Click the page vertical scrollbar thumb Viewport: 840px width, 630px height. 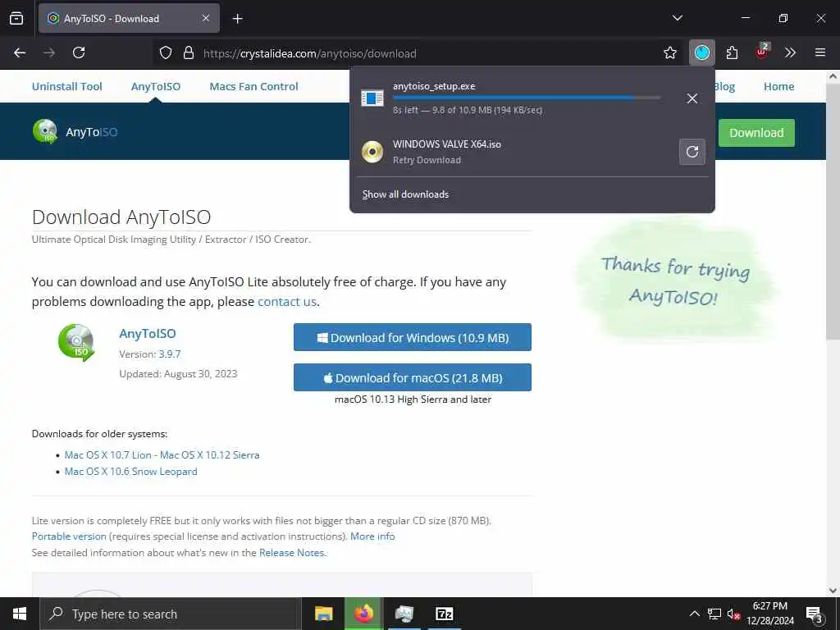833,212
